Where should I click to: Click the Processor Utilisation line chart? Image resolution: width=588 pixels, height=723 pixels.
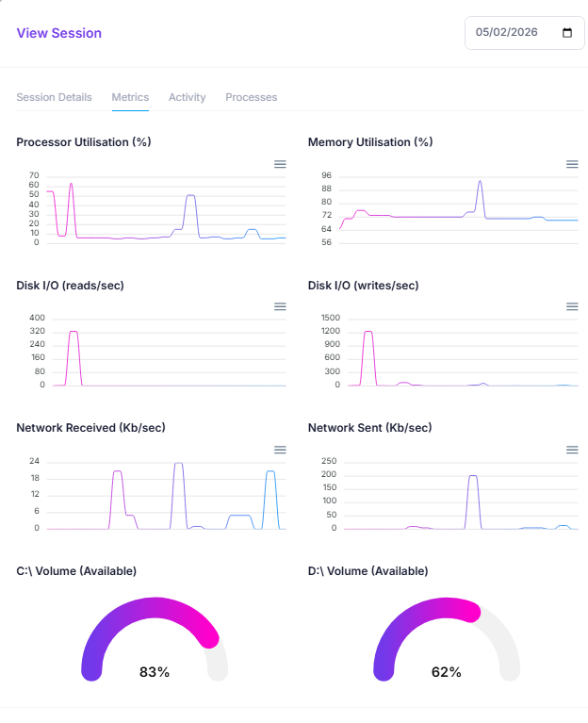pos(165,212)
